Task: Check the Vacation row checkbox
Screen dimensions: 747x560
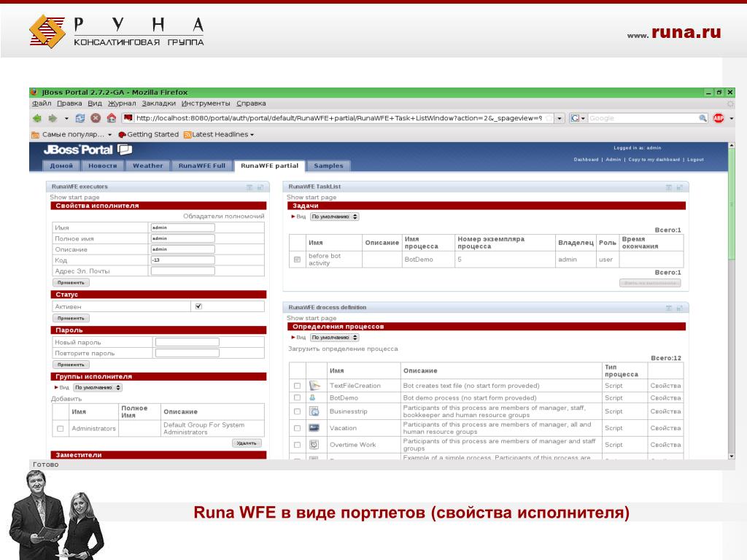Action: pyautogui.click(x=298, y=428)
